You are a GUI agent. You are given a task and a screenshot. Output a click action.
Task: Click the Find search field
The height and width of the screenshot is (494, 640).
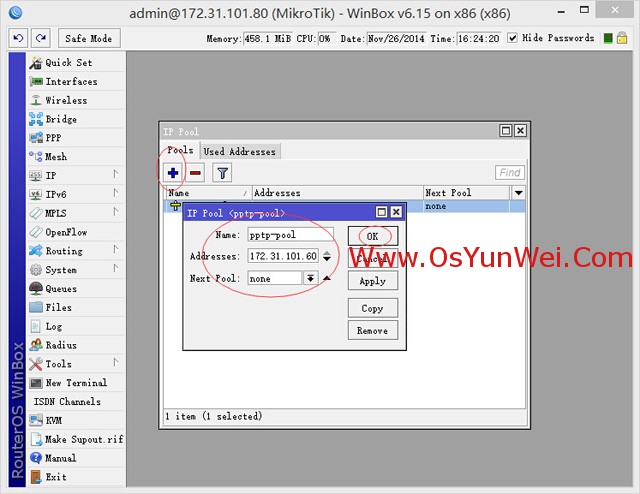(510, 173)
